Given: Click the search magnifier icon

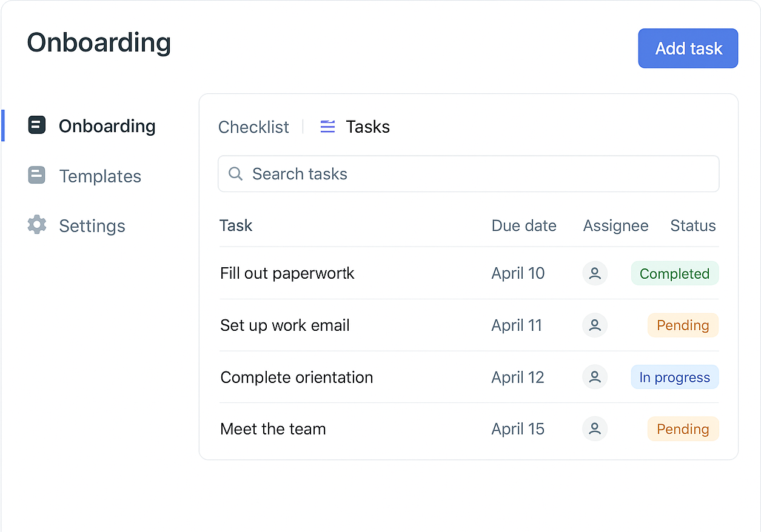Looking at the screenshot, I should [x=235, y=174].
